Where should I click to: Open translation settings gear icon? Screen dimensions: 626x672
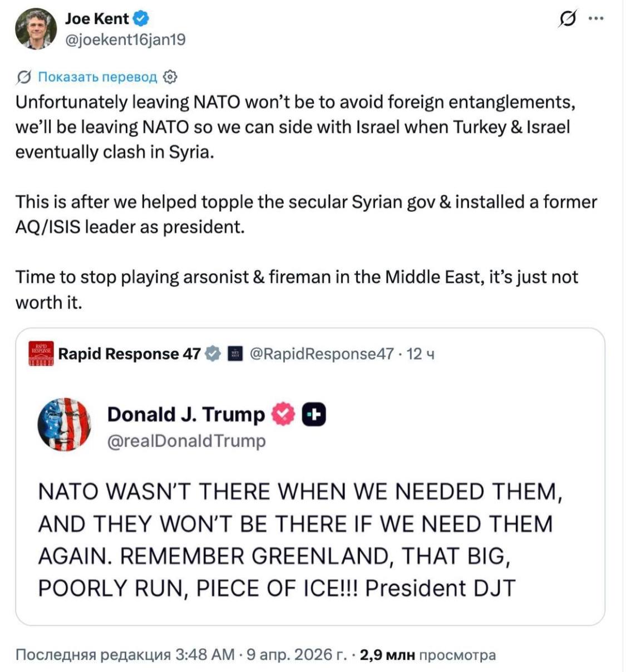pyautogui.click(x=170, y=77)
